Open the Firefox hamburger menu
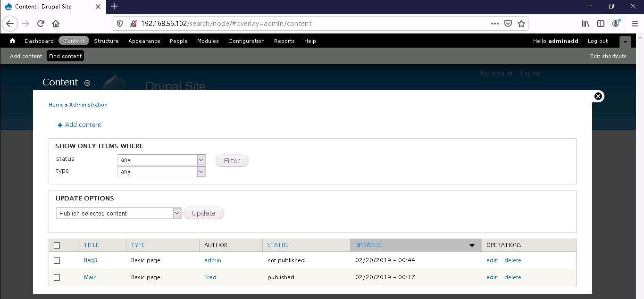Viewport: 644px width, 299px height. (x=635, y=24)
